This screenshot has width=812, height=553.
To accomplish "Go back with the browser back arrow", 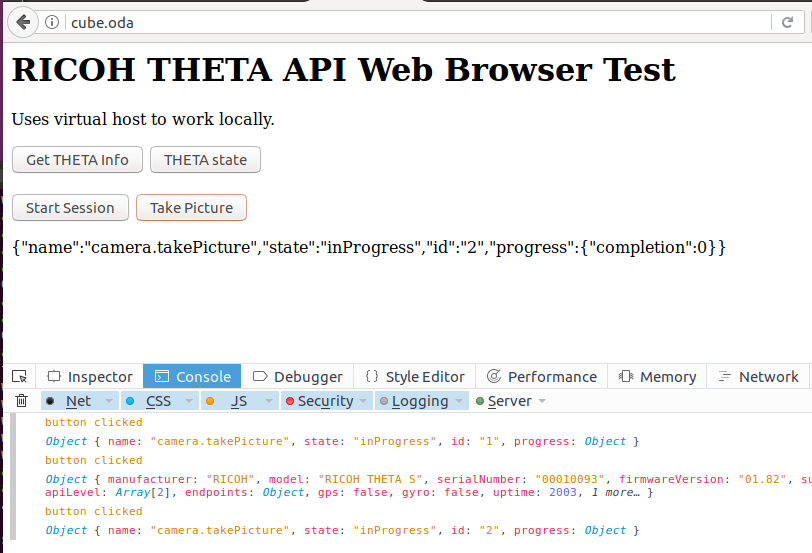I will pyautogui.click(x=23, y=22).
